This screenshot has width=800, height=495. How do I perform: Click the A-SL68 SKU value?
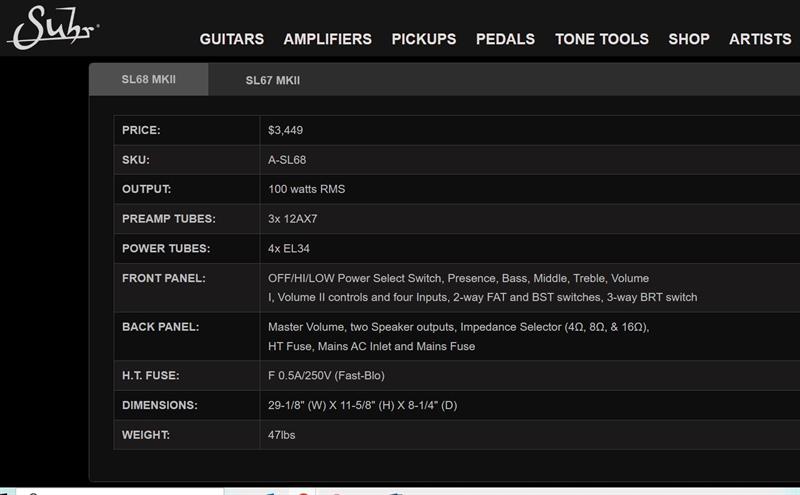tap(288, 160)
